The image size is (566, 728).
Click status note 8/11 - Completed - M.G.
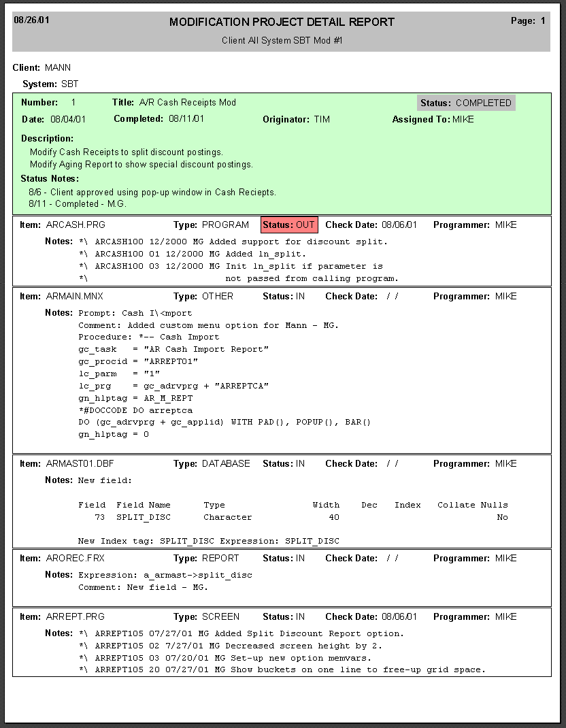pyautogui.click(x=78, y=204)
